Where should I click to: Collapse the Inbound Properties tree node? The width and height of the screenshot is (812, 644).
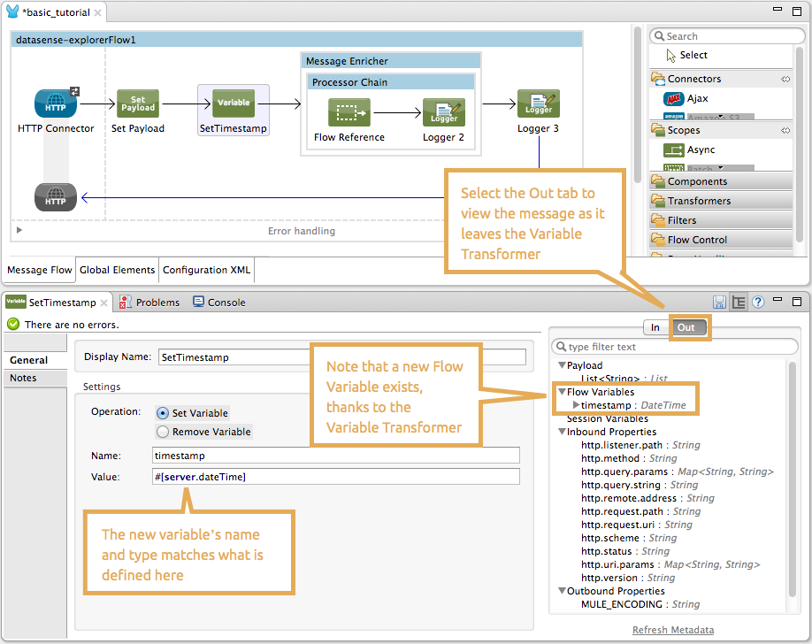click(562, 433)
